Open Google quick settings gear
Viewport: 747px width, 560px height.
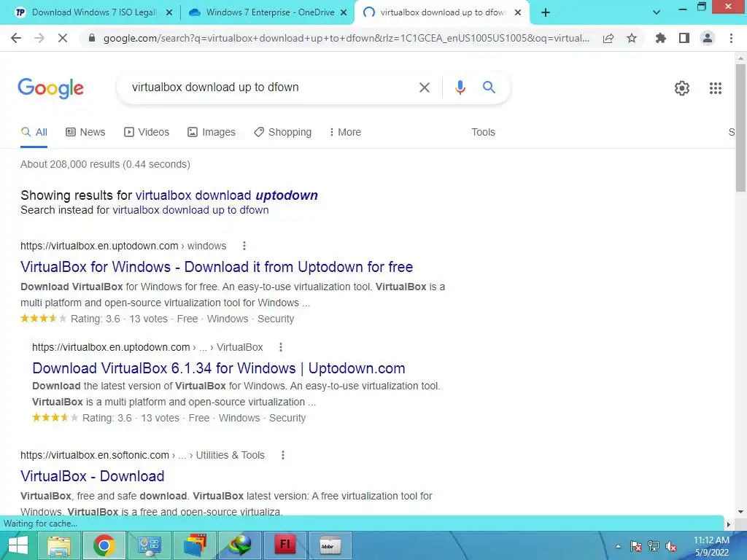point(682,88)
